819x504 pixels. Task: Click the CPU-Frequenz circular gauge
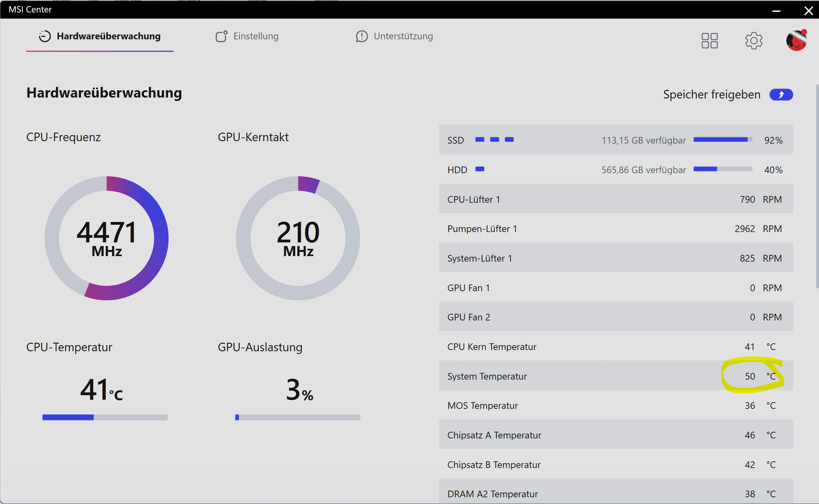pyautogui.click(x=107, y=238)
